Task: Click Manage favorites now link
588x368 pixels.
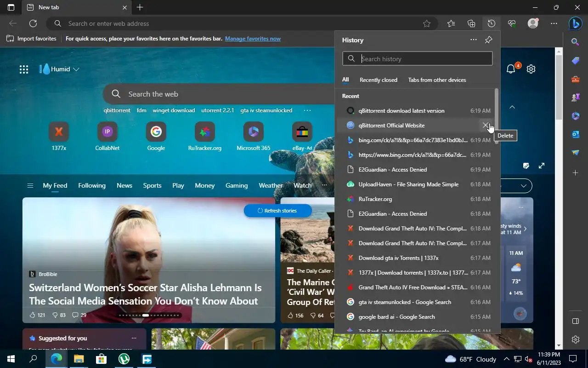Action: pyautogui.click(x=253, y=39)
